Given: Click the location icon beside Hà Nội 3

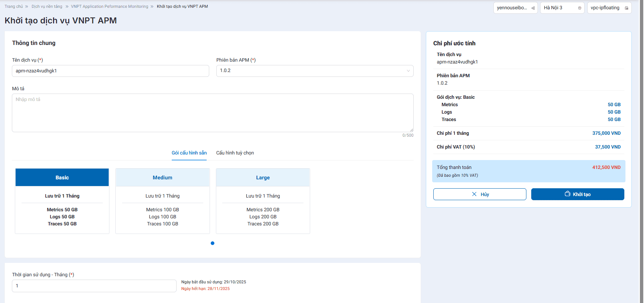Looking at the screenshot, I should click(x=579, y=8).
